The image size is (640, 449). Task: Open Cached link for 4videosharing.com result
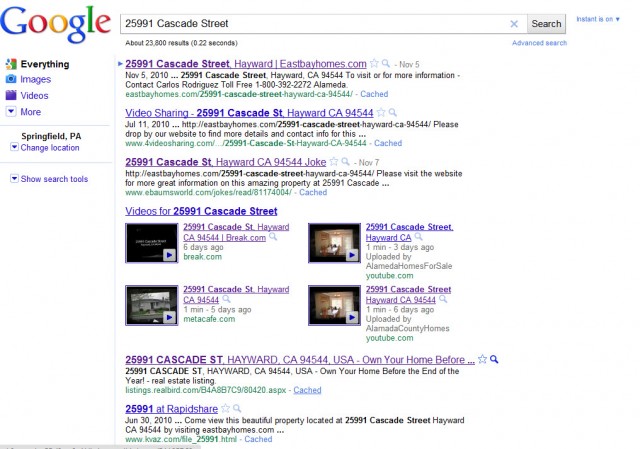tap(388, 143)
